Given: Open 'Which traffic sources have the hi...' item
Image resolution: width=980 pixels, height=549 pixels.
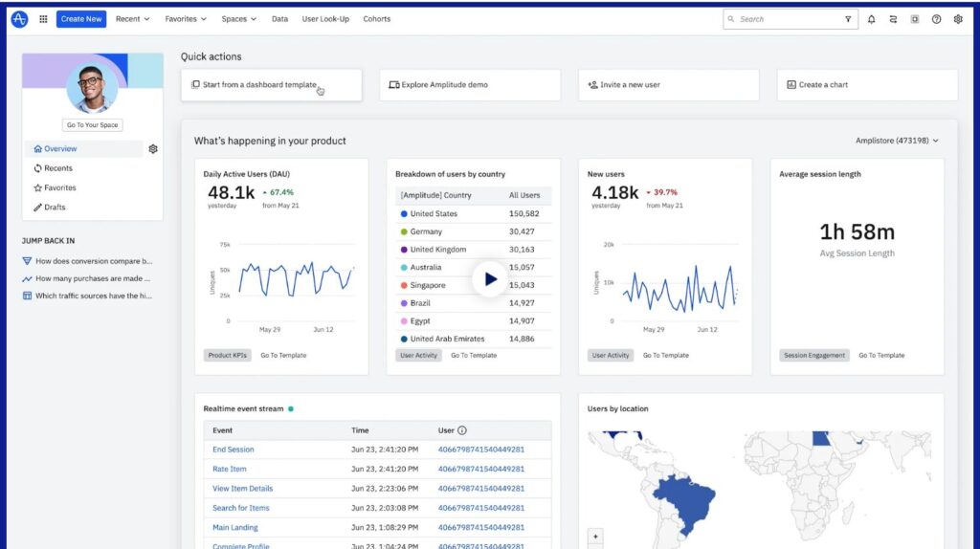Looking at the screenshot, I should pyautogui.click(x=87, y=296).
